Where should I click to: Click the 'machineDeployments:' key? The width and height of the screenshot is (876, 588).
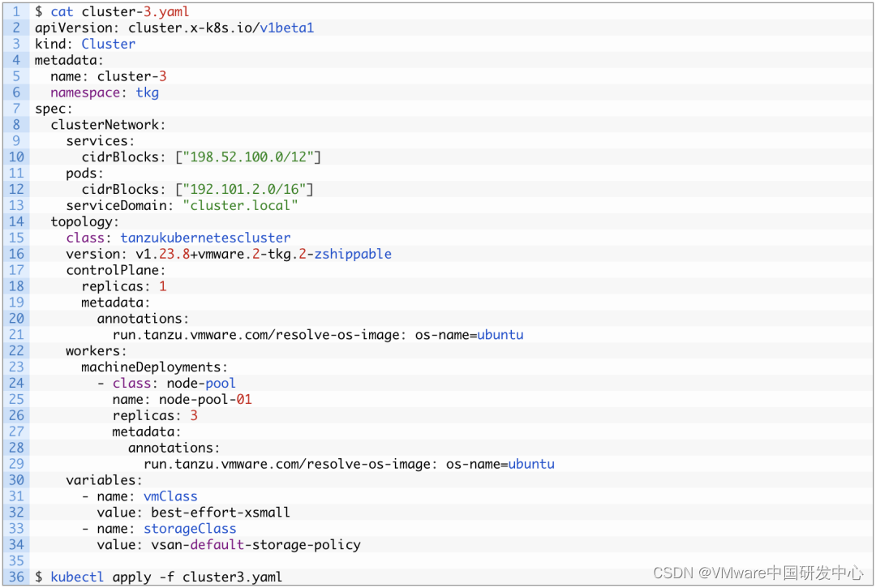point(155,367)
